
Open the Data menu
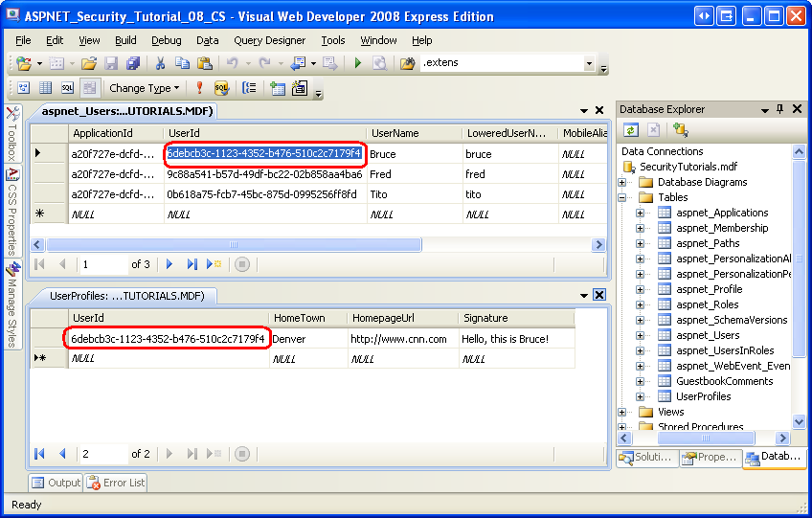207,40
